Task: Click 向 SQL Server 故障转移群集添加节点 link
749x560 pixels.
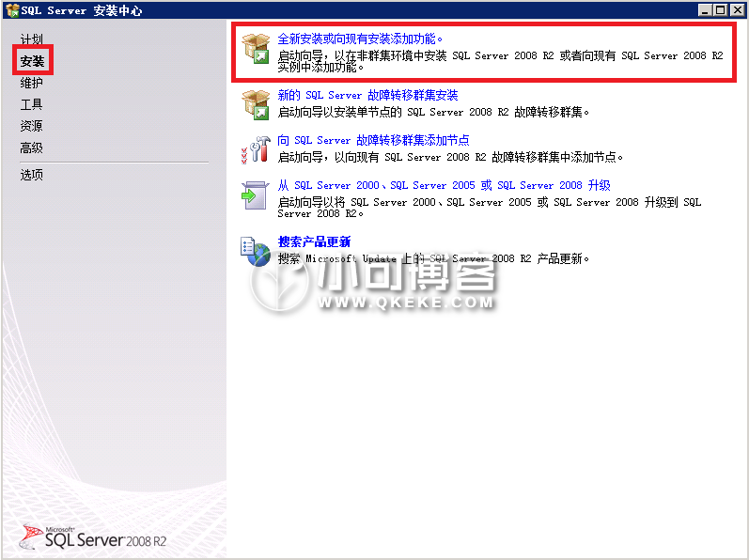Action: (x=373, y=140)
